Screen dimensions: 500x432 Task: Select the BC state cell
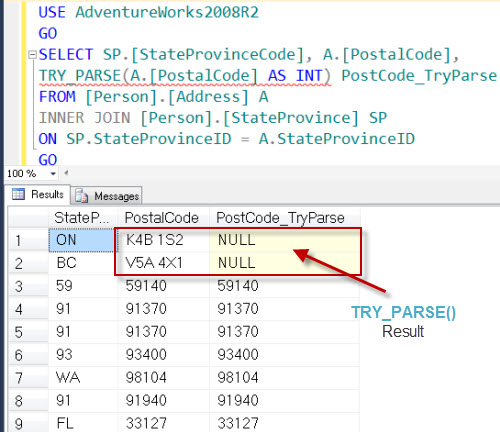point(82,263)
